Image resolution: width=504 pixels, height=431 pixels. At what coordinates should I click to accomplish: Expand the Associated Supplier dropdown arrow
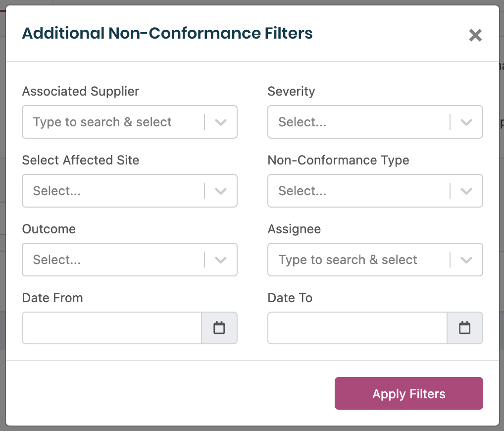point(221,122)
